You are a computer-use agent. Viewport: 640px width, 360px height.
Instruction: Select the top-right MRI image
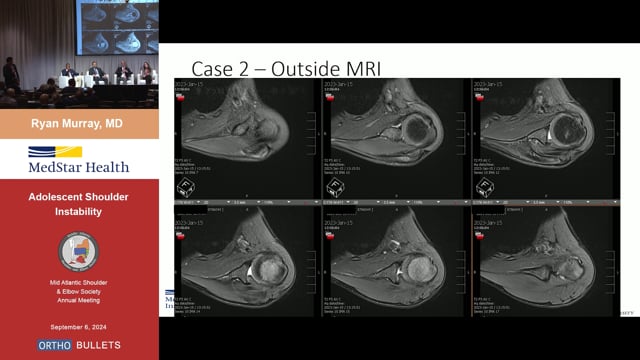546,139
